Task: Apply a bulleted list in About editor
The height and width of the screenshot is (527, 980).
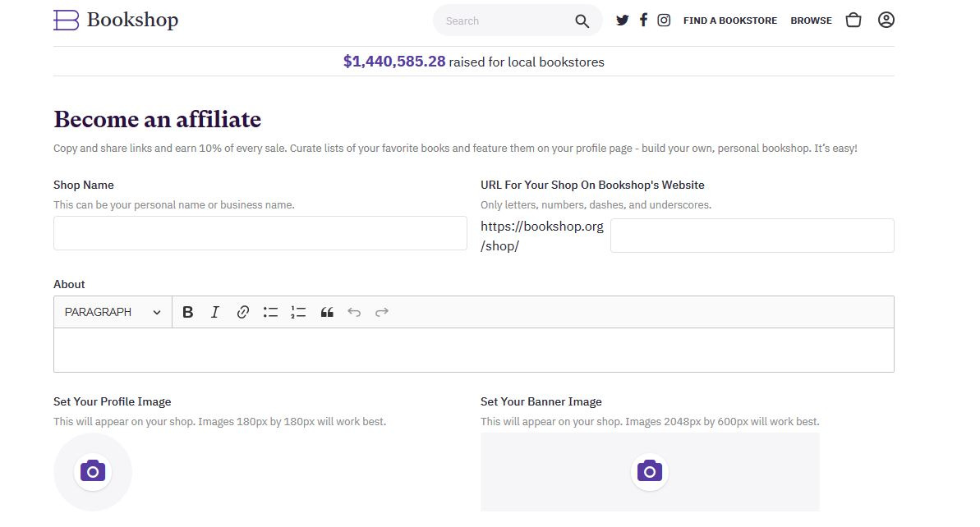Action: pos(270,312)
